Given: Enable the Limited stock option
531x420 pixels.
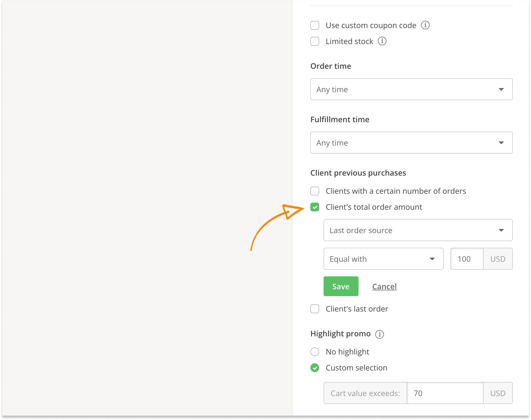Looking at the screenshot, I should (314, 41).
